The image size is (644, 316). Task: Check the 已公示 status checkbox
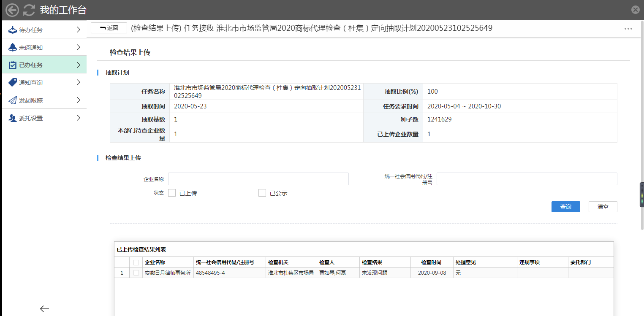(262, 193)
